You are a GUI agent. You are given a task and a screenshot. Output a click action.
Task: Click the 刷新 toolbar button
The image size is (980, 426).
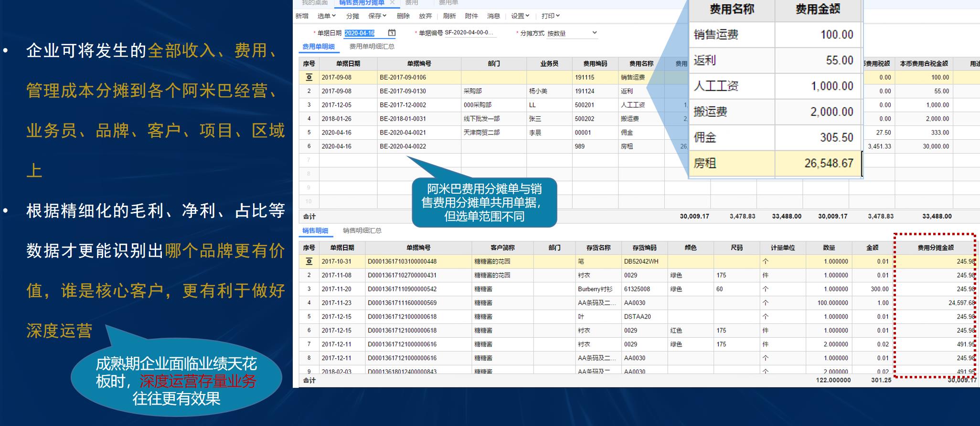[449, 16]
